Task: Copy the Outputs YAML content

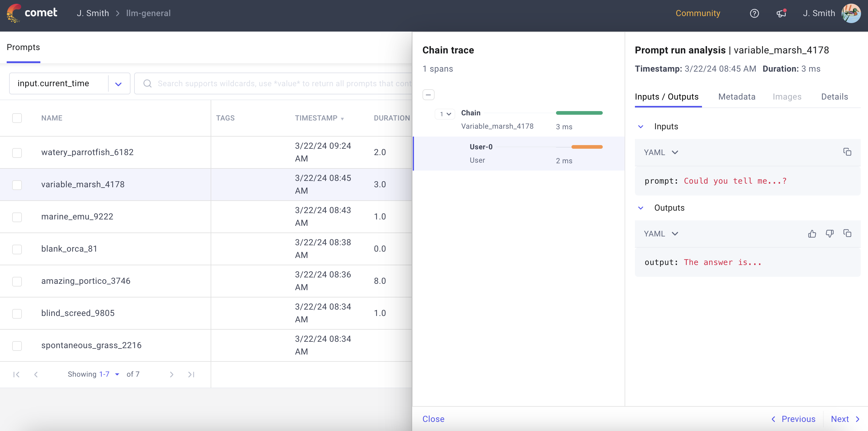Action: (847, 233)
